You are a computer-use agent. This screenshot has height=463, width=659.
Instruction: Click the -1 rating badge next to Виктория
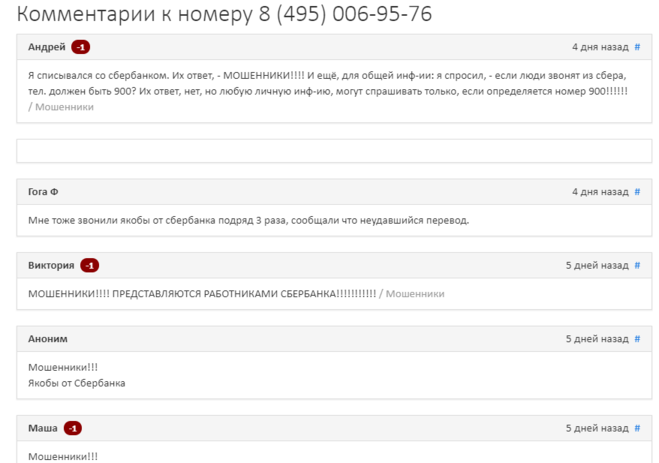point(90,266)
